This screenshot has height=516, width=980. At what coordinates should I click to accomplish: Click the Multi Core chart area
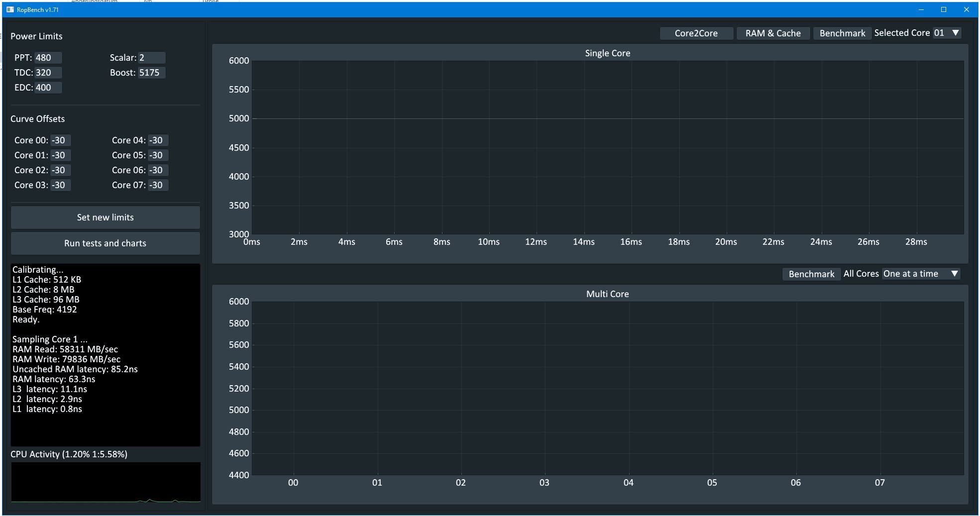(608, 388)
